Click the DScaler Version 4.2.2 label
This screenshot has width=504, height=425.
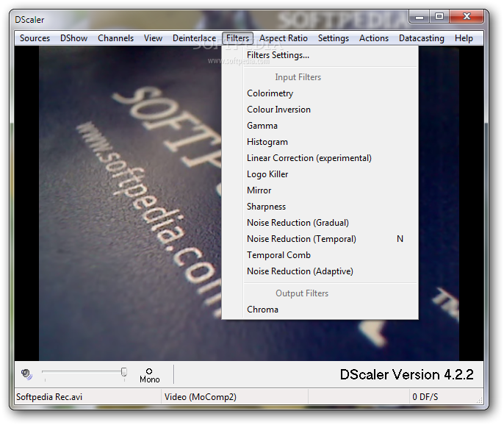pyautogui.click(x=406, y=374)
